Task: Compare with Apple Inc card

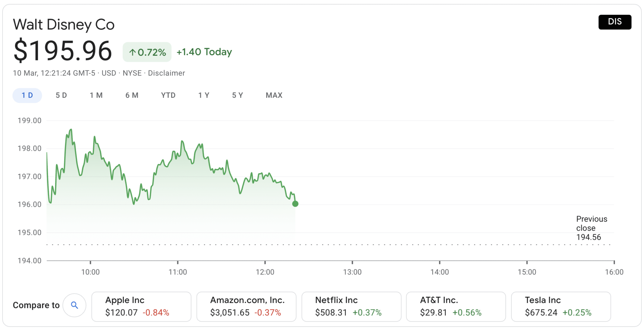Action: [x=141, y=307]
